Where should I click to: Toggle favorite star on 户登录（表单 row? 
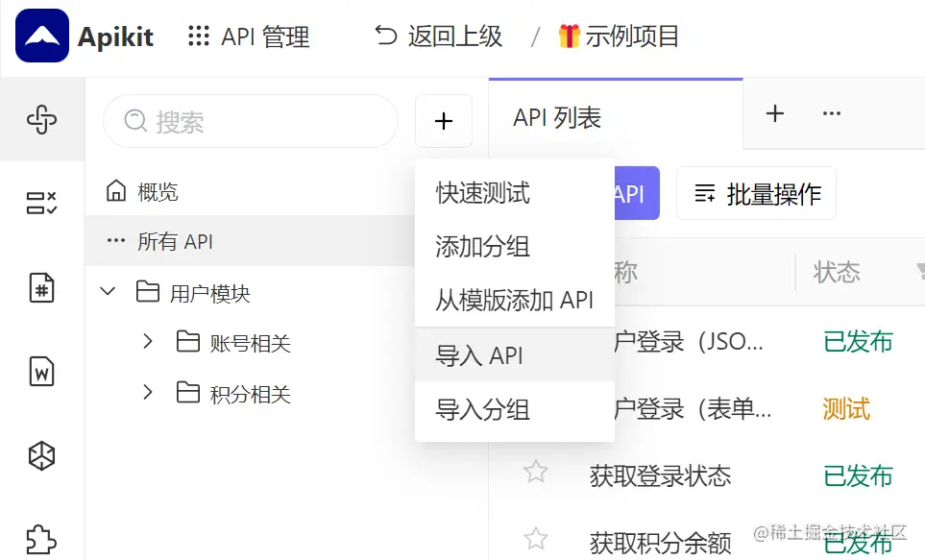coord(536,407)
